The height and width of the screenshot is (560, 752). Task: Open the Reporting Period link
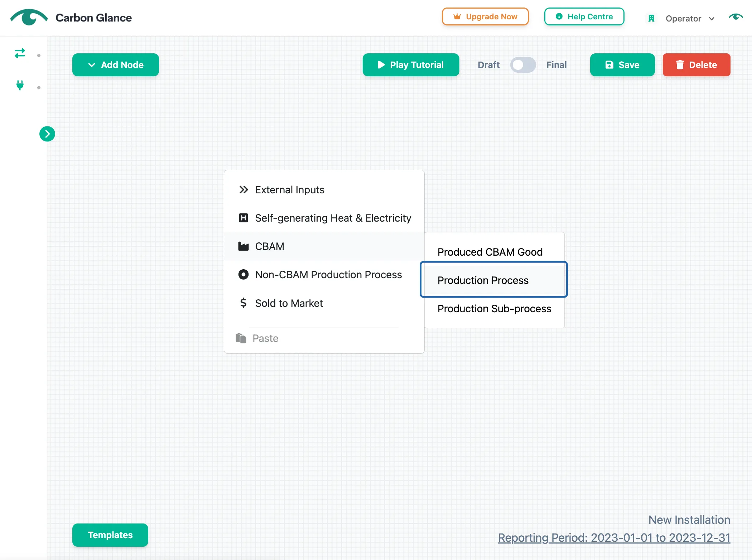614,537
